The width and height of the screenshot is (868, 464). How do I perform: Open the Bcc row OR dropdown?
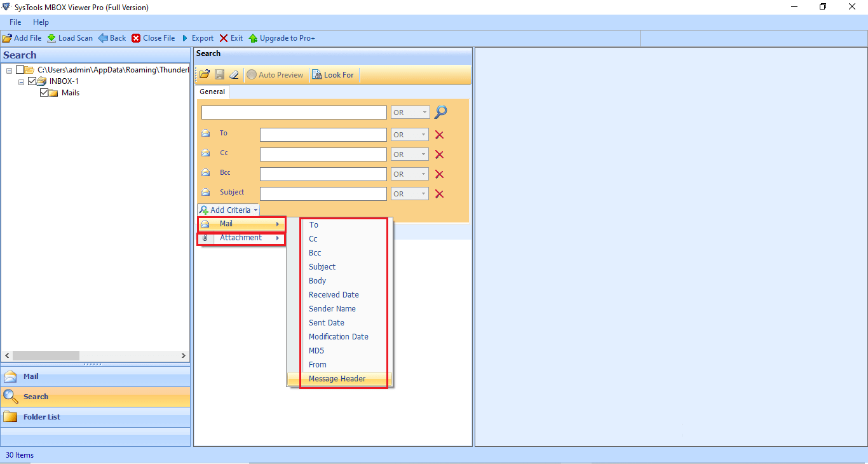click(x=410, y=174)
